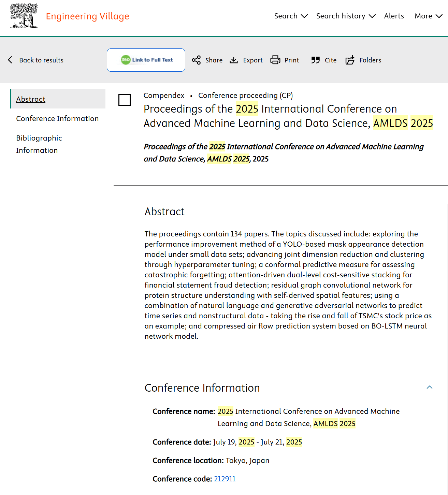Go to Bibliographic Information section
This screenshot has width=448, height=495.
coord(39,144)
